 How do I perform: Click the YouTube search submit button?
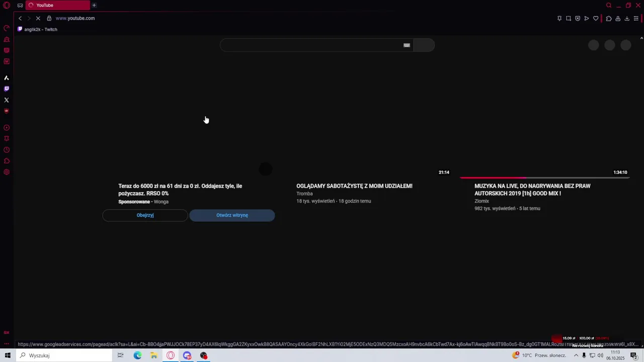[x=424, y=45]
